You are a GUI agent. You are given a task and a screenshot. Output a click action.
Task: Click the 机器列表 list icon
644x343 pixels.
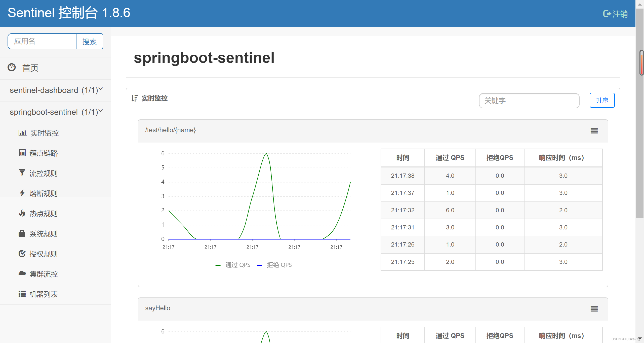pyautogui.click(x=22, y=294)
